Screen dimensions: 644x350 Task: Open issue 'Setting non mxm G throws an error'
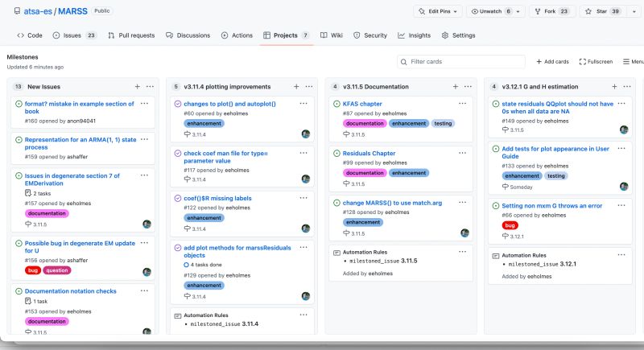[x=552, y=205]
